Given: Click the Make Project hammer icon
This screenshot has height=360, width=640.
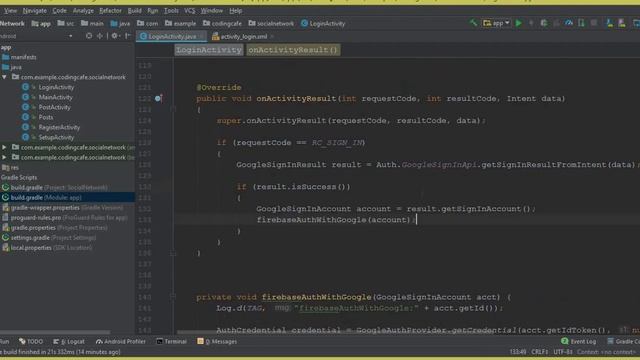Looking at the screenshot, I should pos(473,23).
